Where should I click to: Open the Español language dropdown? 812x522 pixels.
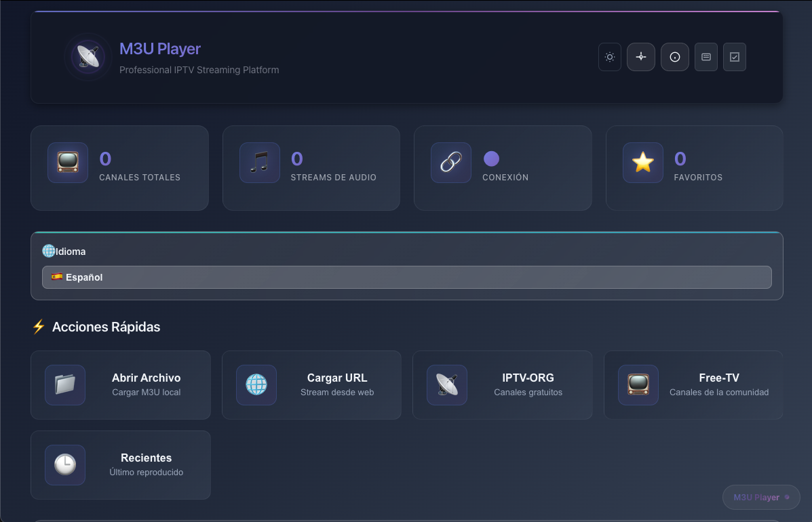[x=406, y=277]
